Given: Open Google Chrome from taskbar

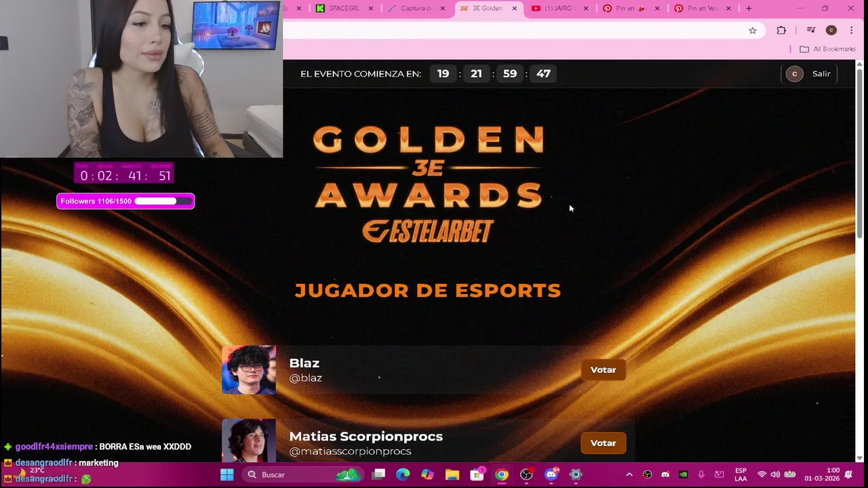Looking at the screenshot, I should click(x=502, y=474).
